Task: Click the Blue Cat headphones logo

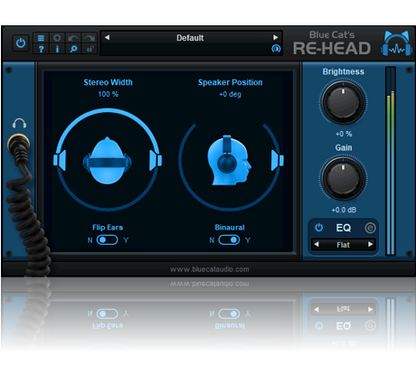Action: click(x=396, y=43)
